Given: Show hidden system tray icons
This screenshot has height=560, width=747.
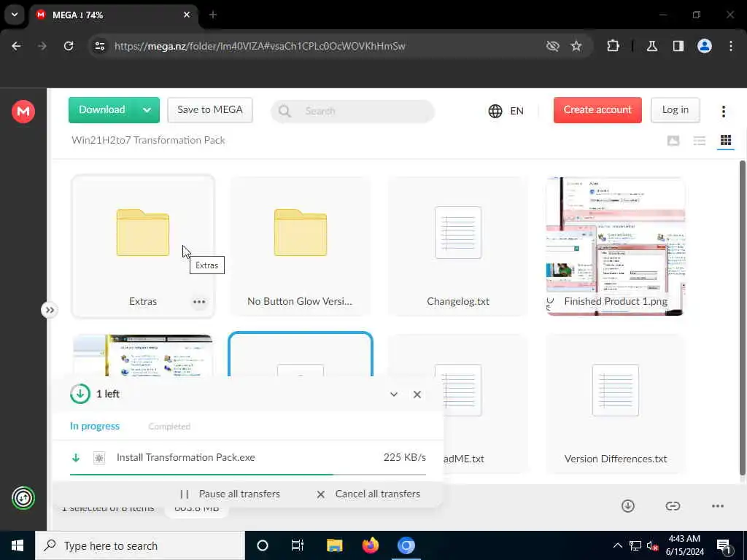Looking at the screenshot, I should click(x=617, y=545).
